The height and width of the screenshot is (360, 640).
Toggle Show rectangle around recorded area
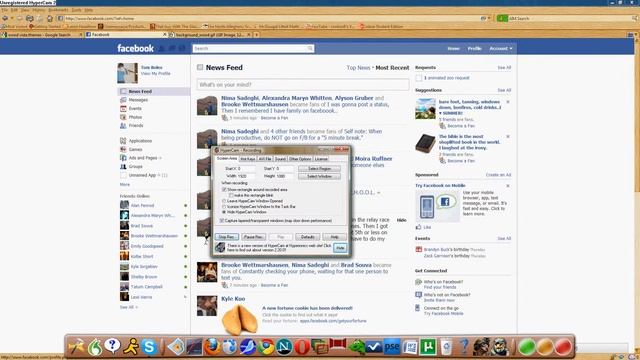[224, 190]
